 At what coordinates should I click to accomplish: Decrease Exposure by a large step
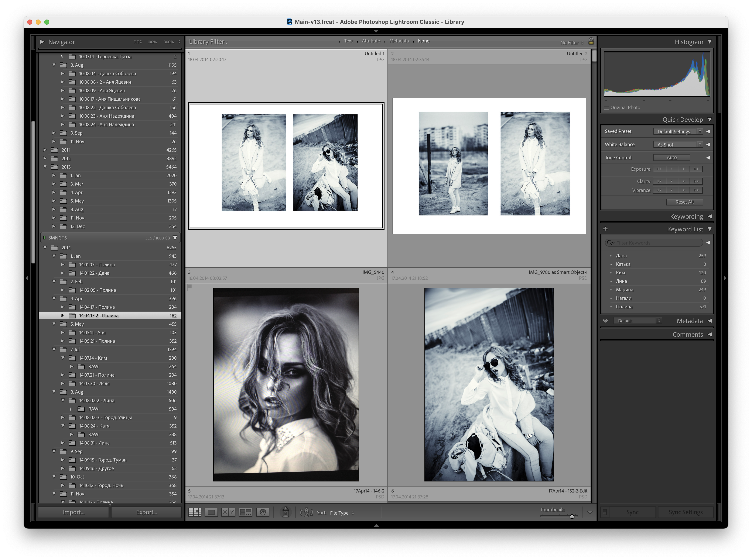pyautogui.click(x=659, y=169)
